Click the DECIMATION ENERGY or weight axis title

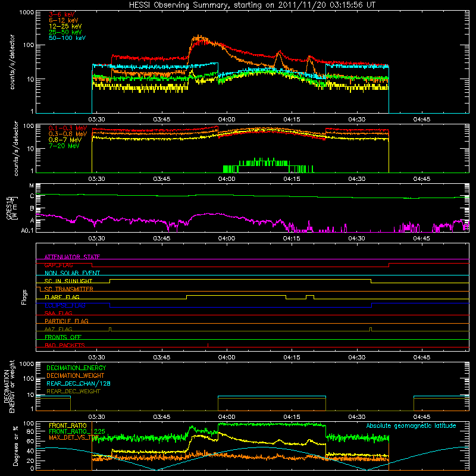9,386
